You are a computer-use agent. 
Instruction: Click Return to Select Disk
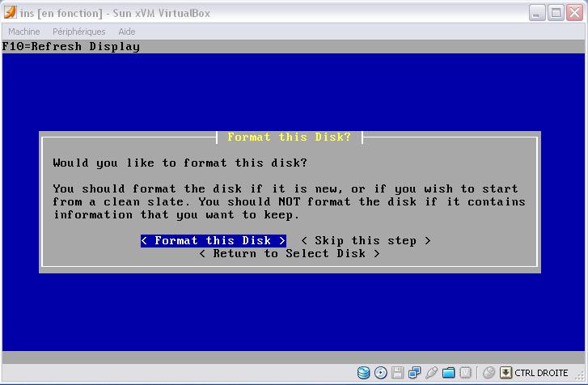click(290, 253)
